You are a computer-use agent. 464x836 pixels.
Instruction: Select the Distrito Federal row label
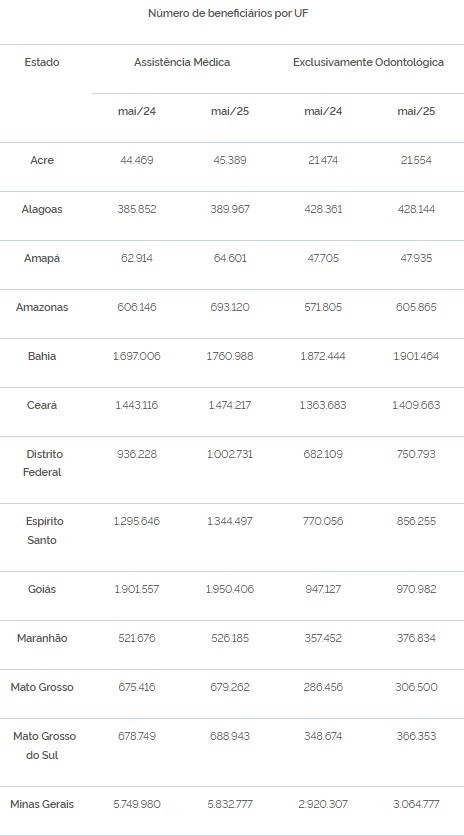tap(42, 463)
